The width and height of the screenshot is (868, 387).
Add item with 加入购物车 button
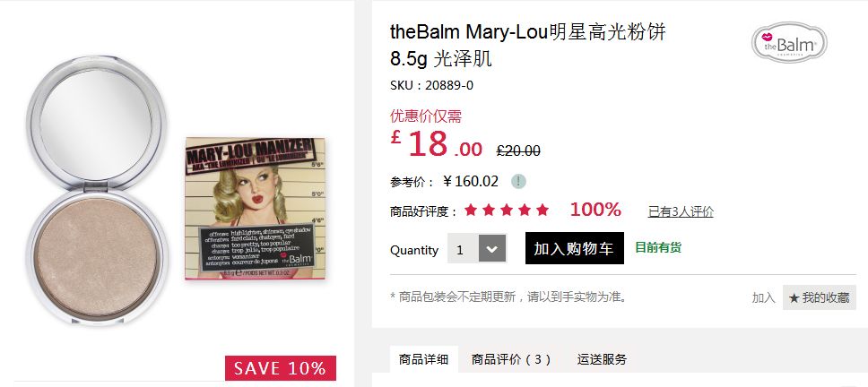(574, 248)
